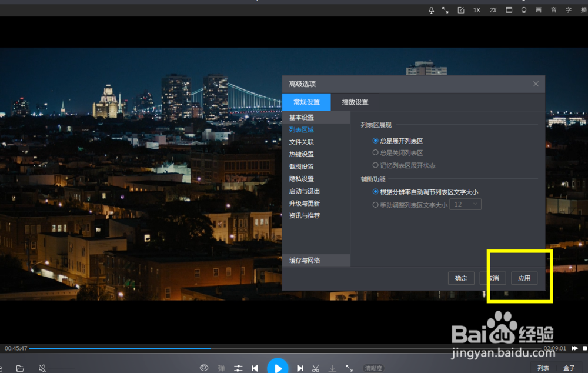
Task: Open 基本设置 in sidebar
Action: [x=316, y=118]
